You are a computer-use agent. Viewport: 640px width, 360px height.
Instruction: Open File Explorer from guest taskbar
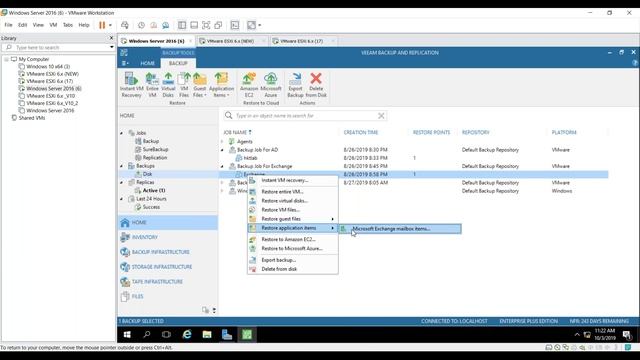(x=207, y=335)
